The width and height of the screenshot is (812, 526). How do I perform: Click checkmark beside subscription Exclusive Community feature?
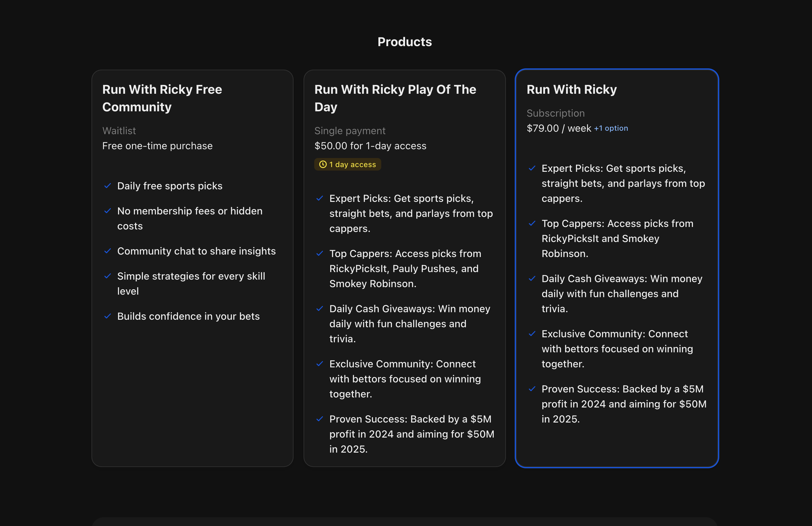(x=532, y=334)
